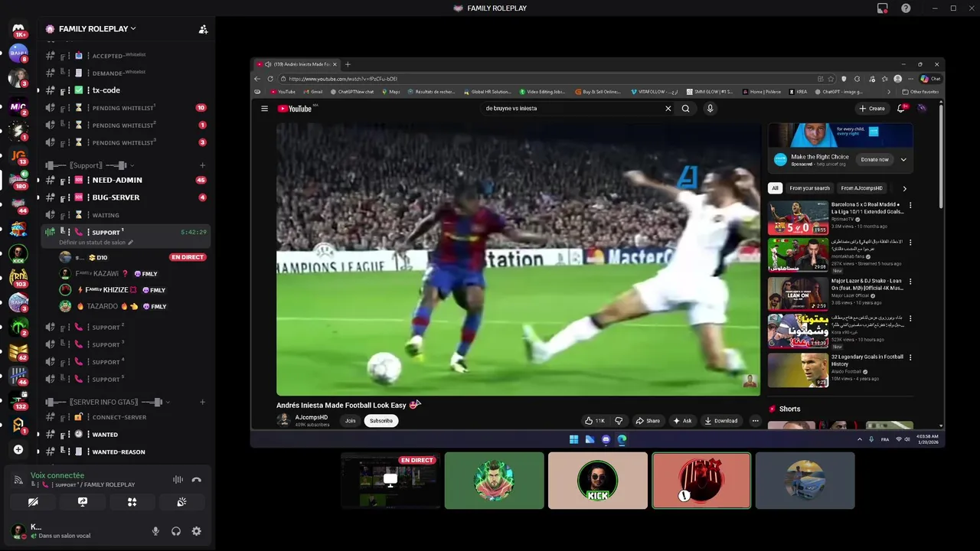Toggle the camera on in the voice panel
The height and width of the screenshot is (551, 980).
32,502
